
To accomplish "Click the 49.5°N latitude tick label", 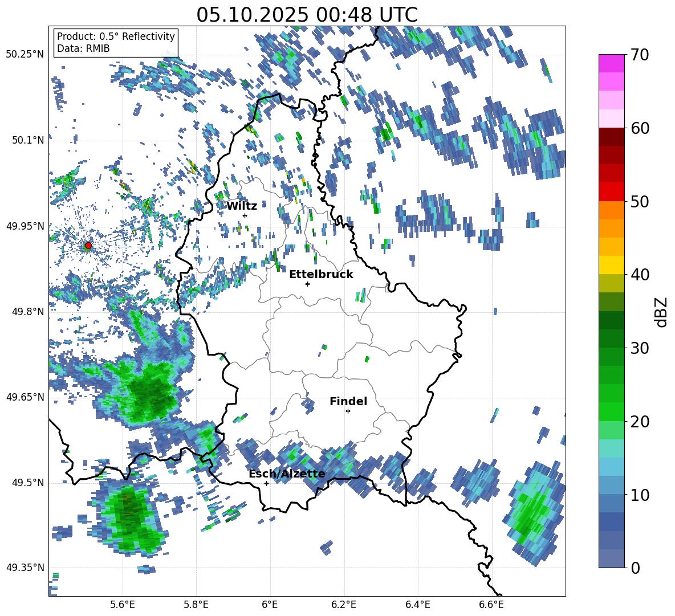I will tap(27, 483).
